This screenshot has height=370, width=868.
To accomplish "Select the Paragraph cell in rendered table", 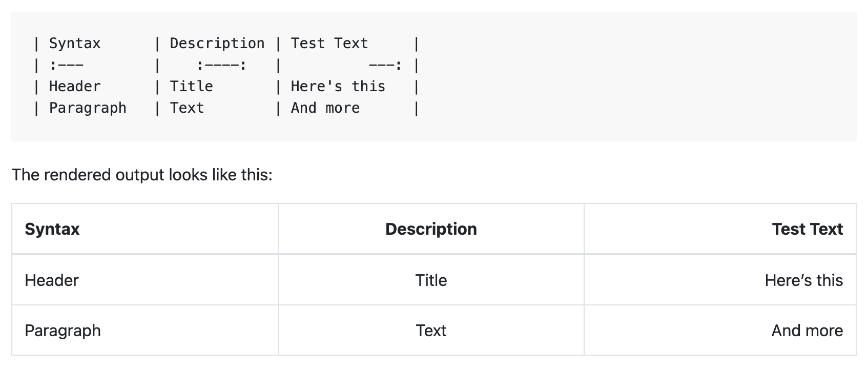I will 63,331.
